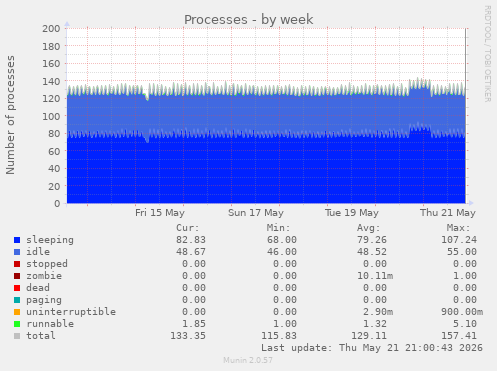Click the 'Fri 15 May' x-axis label
Image resolution: width=497 pixels, height=371 pixels.
pyautogui.click(x=160, y=213)
